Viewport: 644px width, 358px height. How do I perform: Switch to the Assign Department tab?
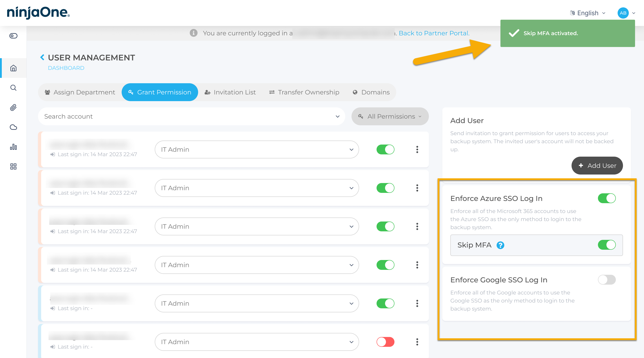pos(80,92)
